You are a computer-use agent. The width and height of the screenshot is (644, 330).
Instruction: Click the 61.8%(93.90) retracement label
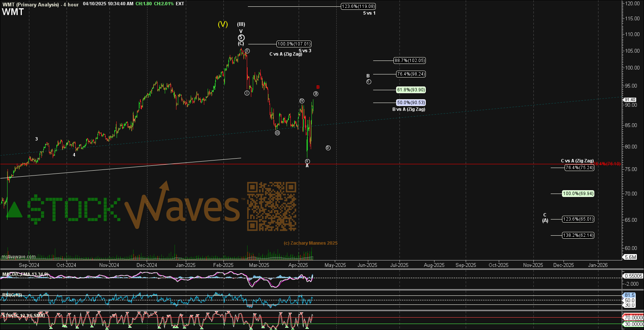pyautogui.click(x=411, y=90)
